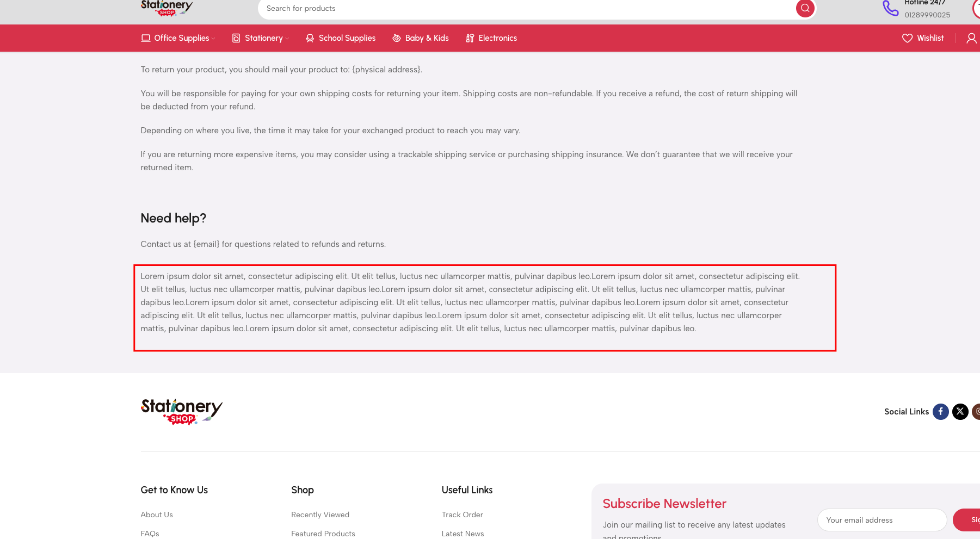Click the Subscribe Newsletter heading
This screenshot has width=980, height=539.
tap(664, 504)
